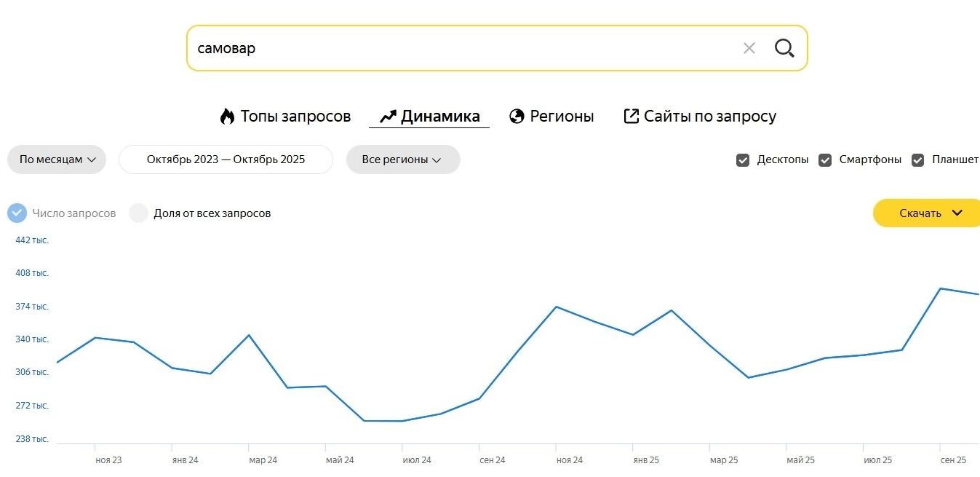This screenshot has height=477, width=980.
Task: Go to Сайты по запросу link
Action: (709, 117)
